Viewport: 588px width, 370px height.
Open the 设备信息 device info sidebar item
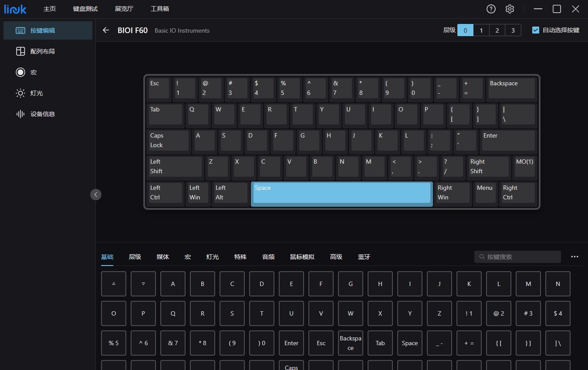[48, 114]
